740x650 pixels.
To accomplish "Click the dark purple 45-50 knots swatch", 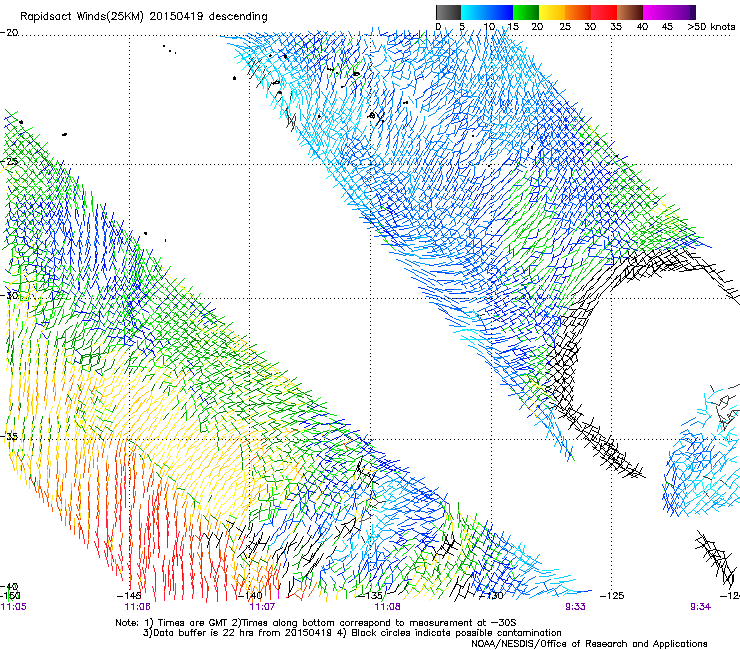I will (x=682, y=12).
